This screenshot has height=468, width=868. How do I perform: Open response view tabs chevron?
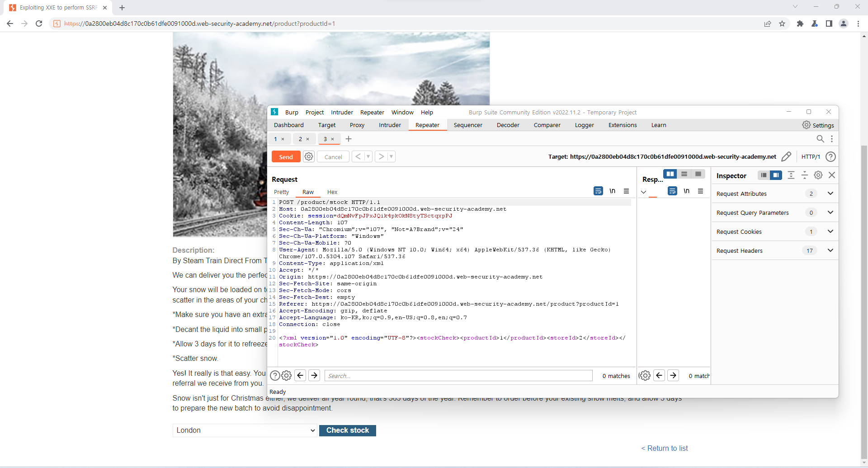click(x=643, y=192)
